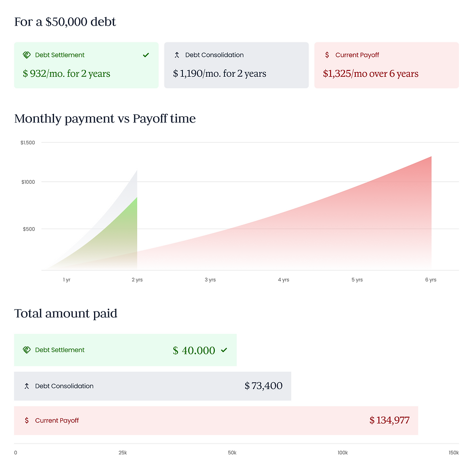Image resolution: width=473 pixels, height=476 pixels.
Task: Click the handshake icon in Total amount paid bar
Action: (x=27, y=350)
